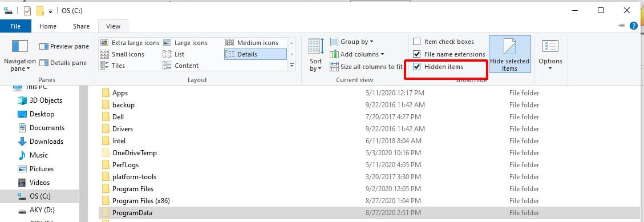Click the OneDriveTemp hidden folder icon
The width and height of the screenshot is (644, 222).
point(106,153)
